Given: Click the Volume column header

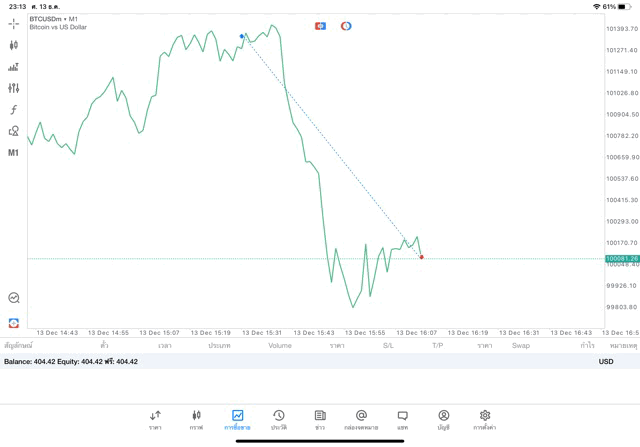Looking at the screenshot, I should (x=280, y=346).
